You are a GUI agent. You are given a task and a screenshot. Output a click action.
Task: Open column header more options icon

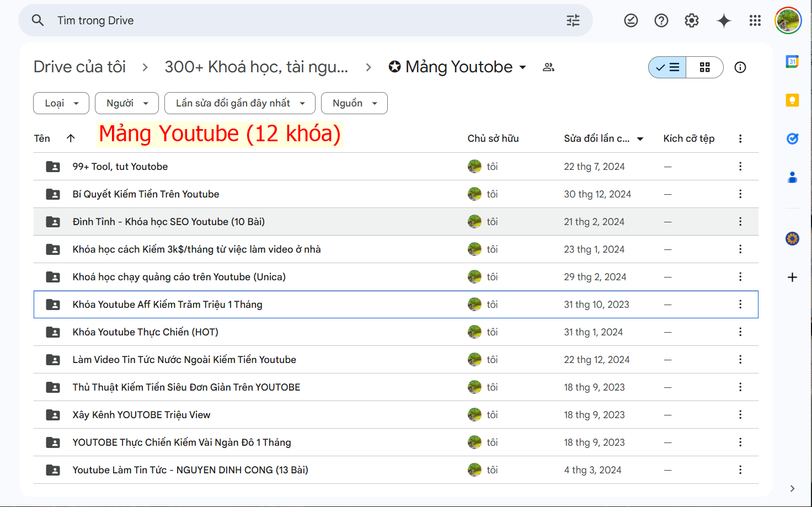coord(740,138)
